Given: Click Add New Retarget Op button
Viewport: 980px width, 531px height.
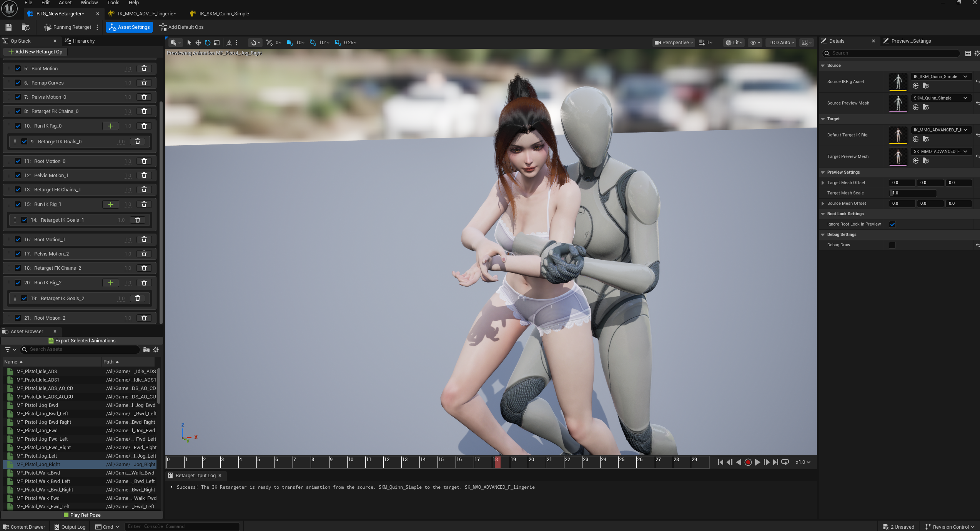Looking at the screenshot, I should click(x=35, y=52).
